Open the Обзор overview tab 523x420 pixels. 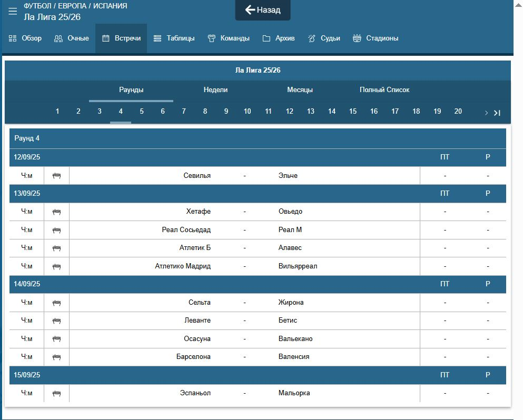(x=25, y=38)
